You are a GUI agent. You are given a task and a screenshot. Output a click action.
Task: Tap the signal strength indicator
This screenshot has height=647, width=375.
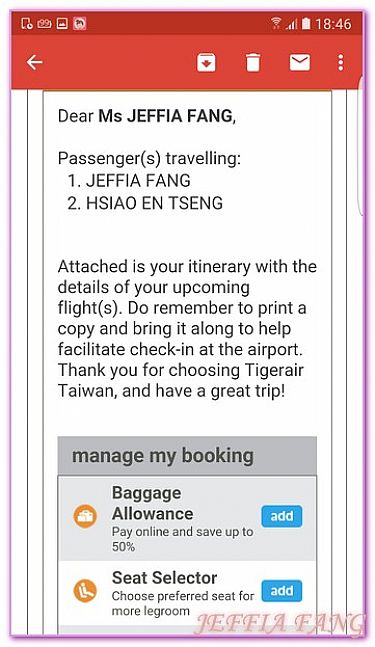pos(292,24)
